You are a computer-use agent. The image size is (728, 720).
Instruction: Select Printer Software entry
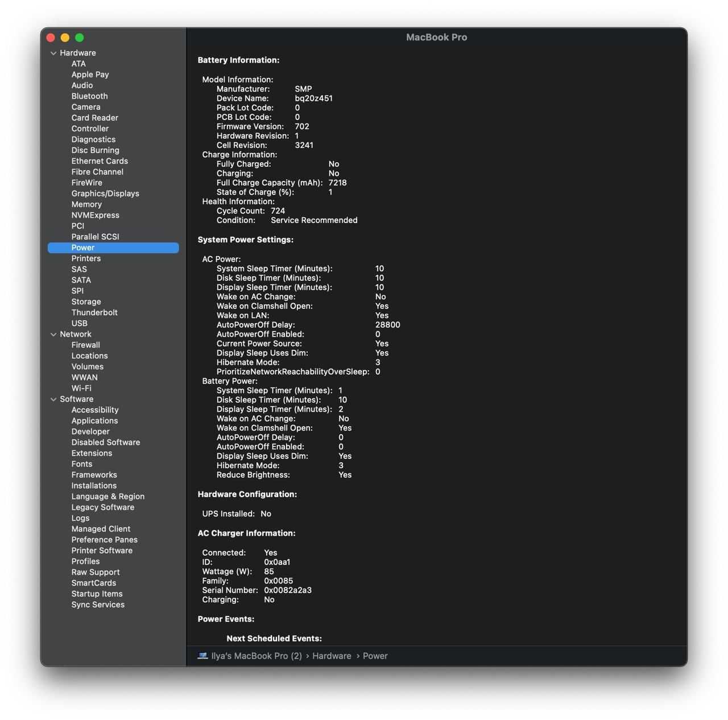[x=102, y=551]
